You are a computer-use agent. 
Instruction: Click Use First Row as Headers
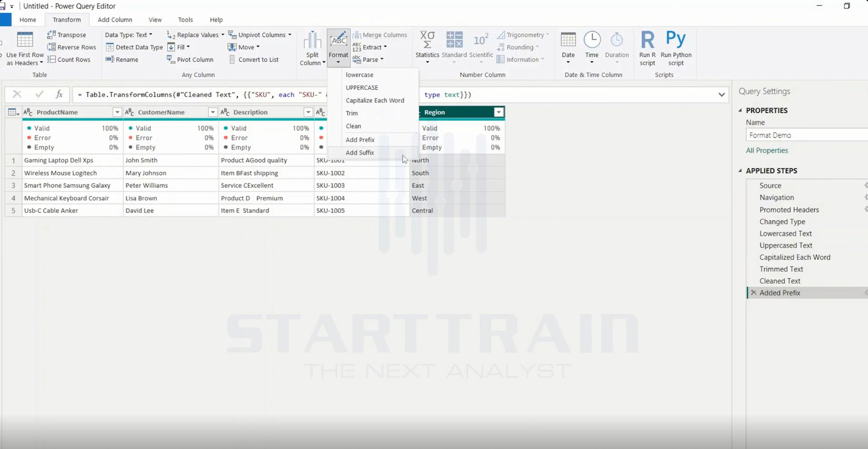pos(25,49)
